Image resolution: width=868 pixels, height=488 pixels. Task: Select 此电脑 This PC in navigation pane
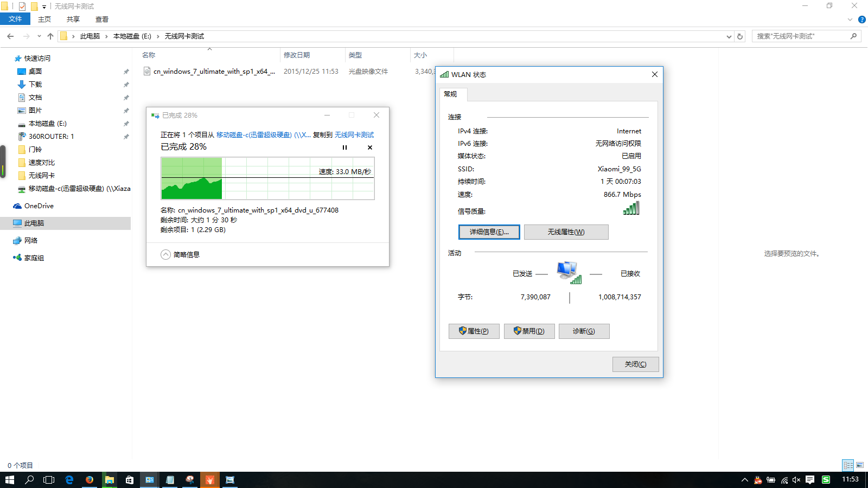(x=65, y=223)
